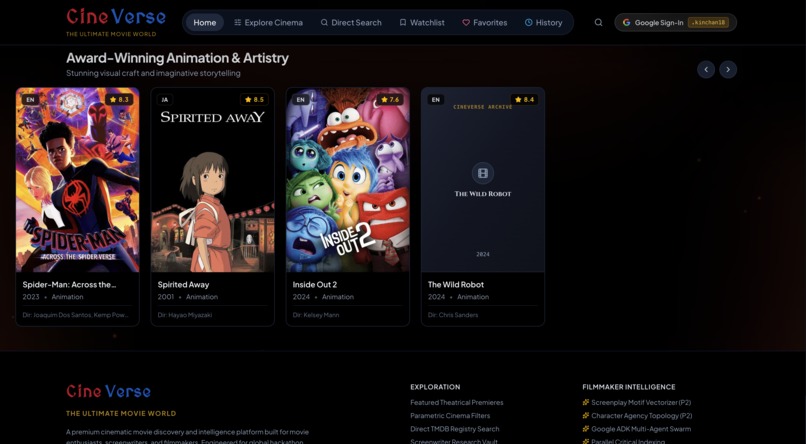Screen dimensions: 806x444
Task: Open the Watchlist tab
Action: coord(422,23)
